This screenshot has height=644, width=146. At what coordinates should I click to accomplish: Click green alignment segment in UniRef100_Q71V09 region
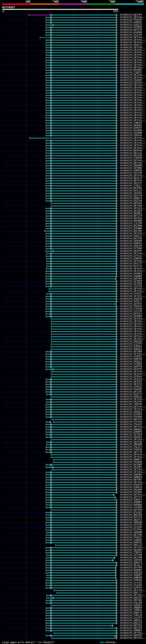[46, 37]
